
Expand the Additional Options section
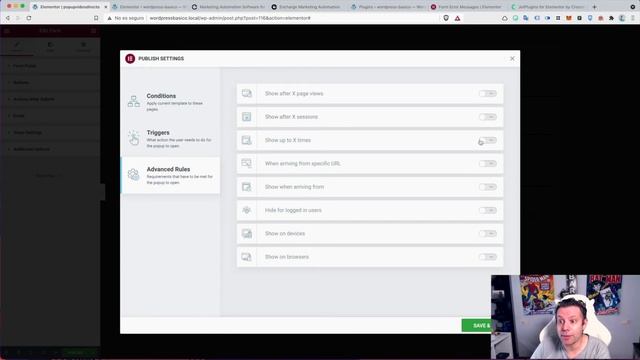pyautogui.click(x=50, y=149)
